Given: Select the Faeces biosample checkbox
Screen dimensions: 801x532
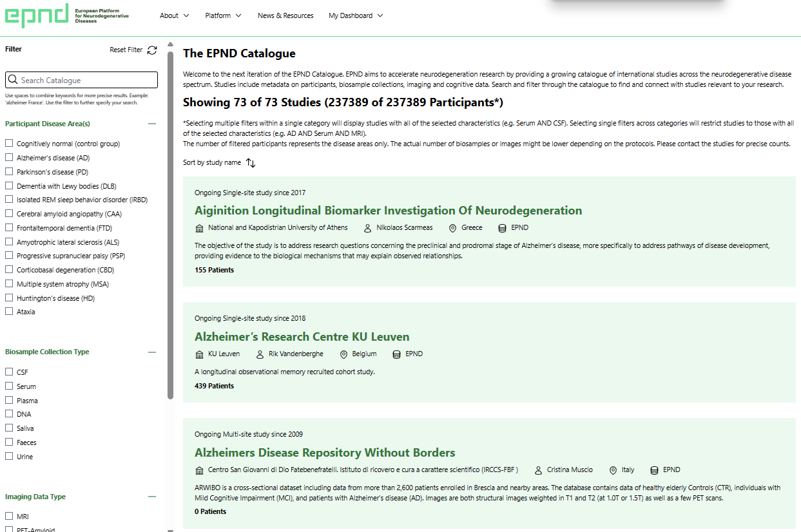Looking at the screenshot, I should pyautogui.click(x=9, y=442).
